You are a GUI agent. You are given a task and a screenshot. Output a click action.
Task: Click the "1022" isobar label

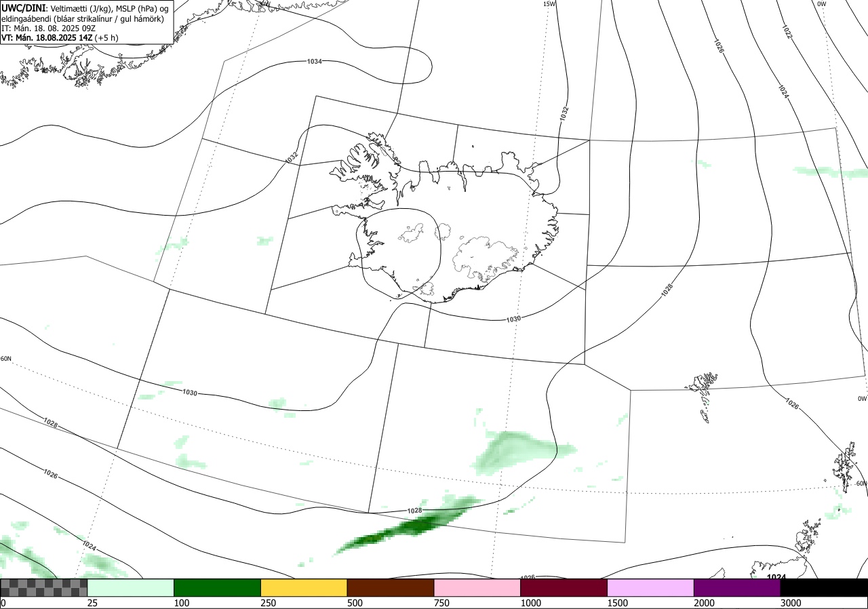(787, 32)
